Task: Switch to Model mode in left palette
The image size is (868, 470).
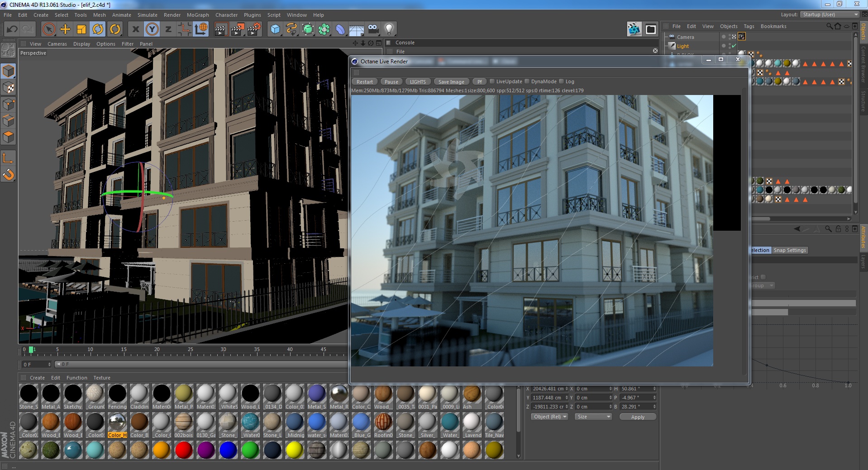Action: tap(9, 71)
